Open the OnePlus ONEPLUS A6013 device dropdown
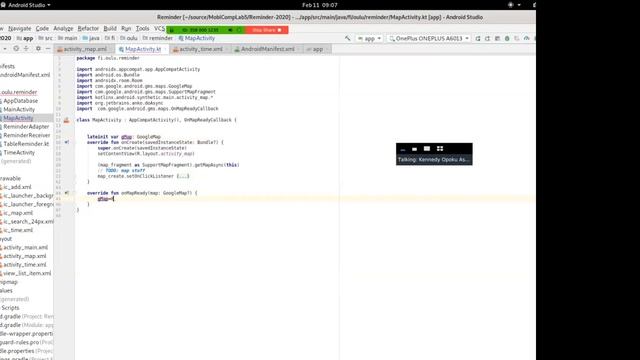 (429, 38)
